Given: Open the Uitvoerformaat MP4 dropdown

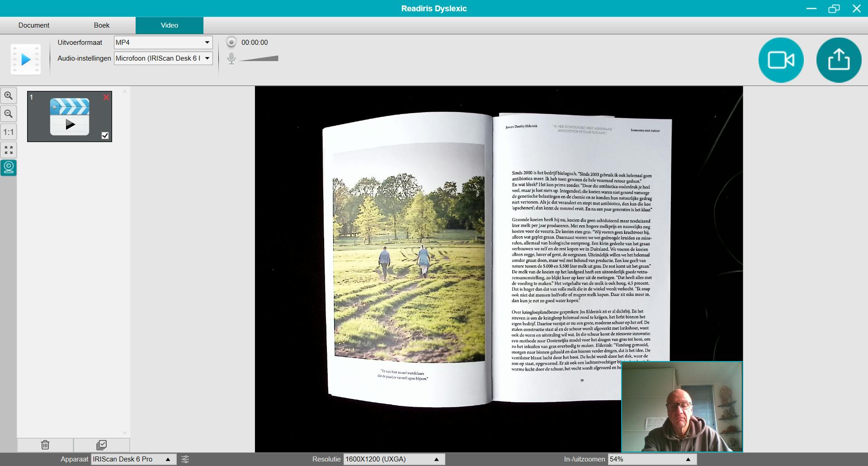Looking at the screenshot, I should pyautogui.click(x=163, y=43).
